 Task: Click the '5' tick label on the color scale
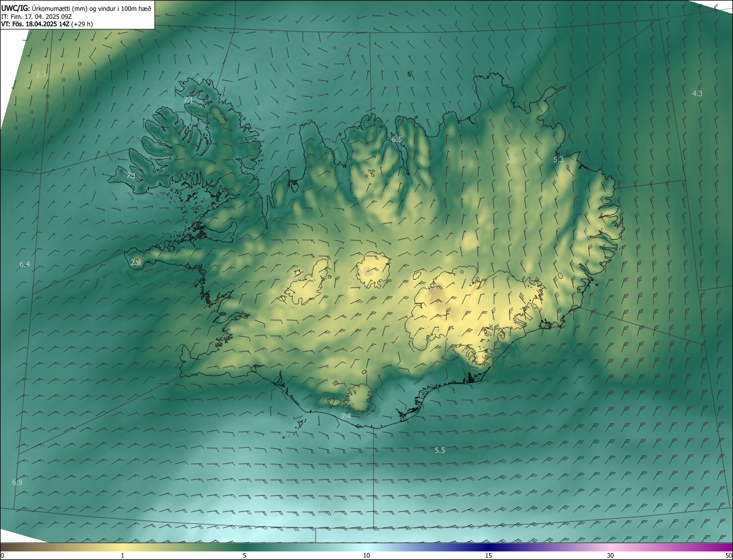(x=245, y=555)
